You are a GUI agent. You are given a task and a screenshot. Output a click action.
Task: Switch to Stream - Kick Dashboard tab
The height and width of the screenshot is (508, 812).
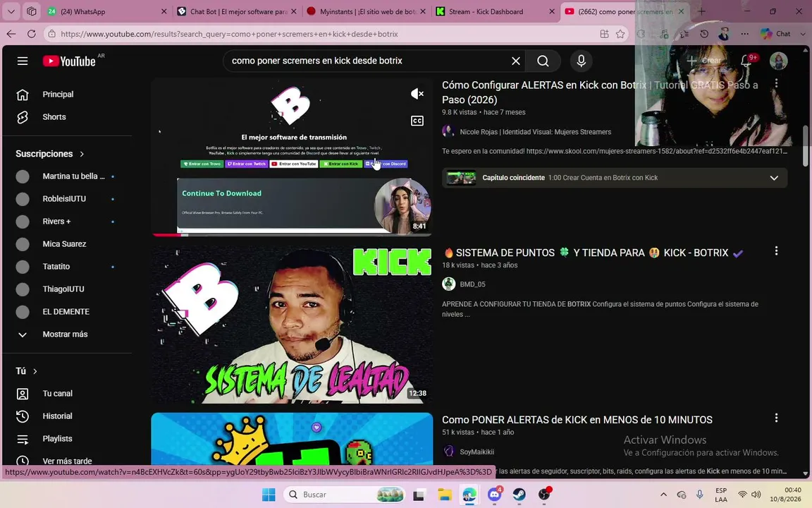[495, 11]
